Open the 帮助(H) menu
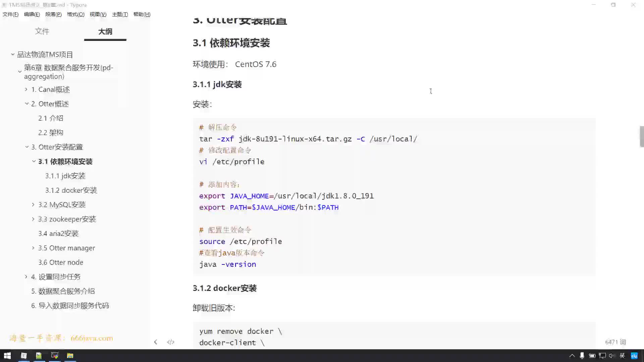The width and height of the screenshot is (644, 362). tap(142, 14)
